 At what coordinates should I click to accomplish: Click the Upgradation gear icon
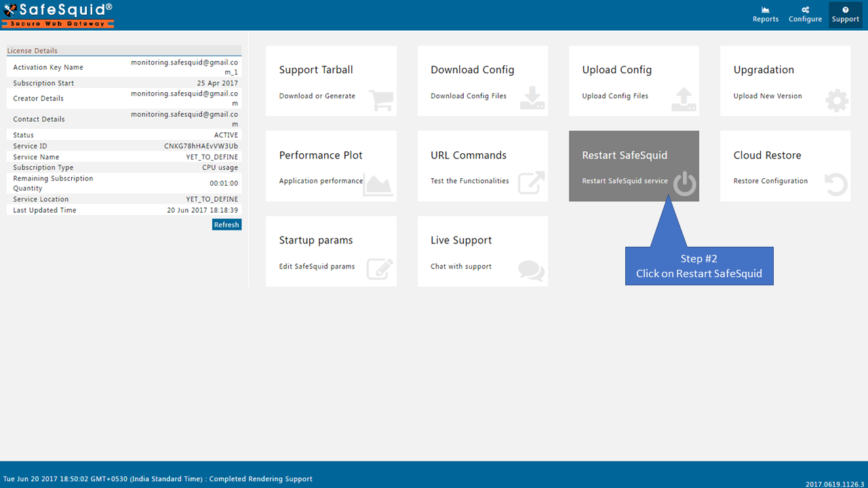pos(837,101)
